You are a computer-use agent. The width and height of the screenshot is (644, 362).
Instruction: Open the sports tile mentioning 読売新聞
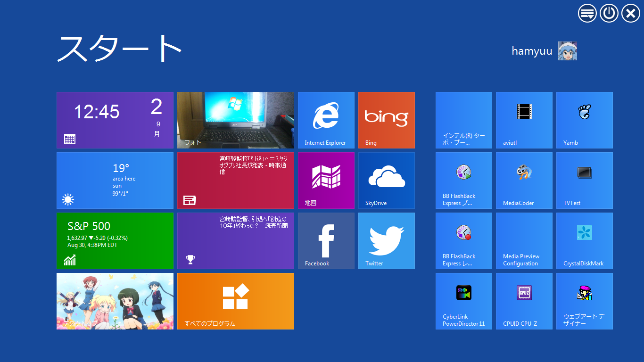point(236,241)
